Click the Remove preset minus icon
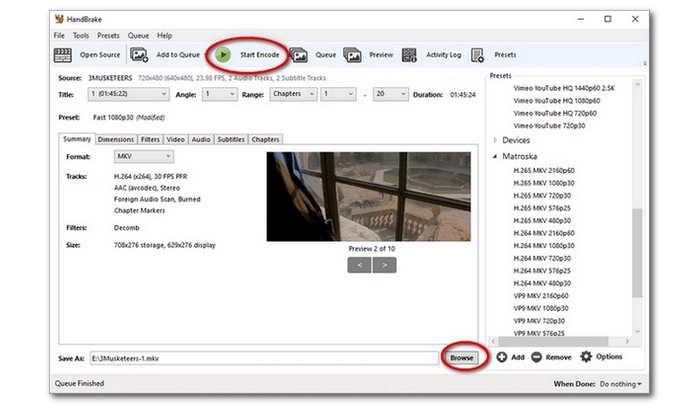The width and height of the screenshot is (700, 405). [x=537, y=357]
